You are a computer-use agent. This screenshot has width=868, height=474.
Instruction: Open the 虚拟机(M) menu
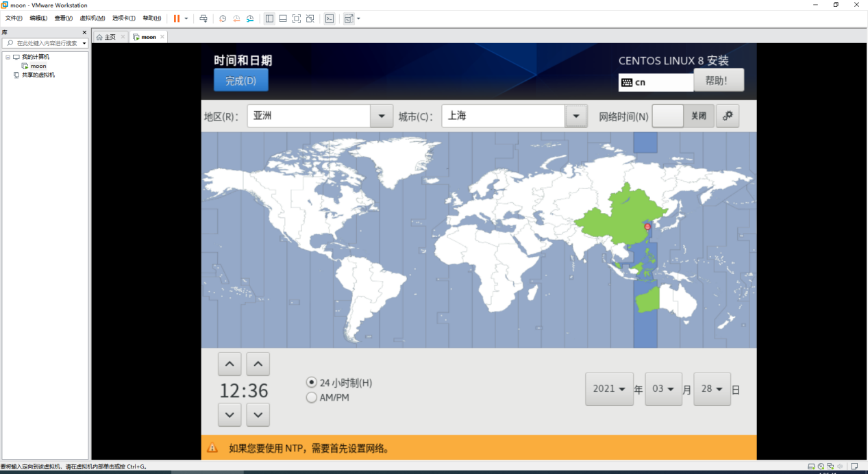click(92, 18)
